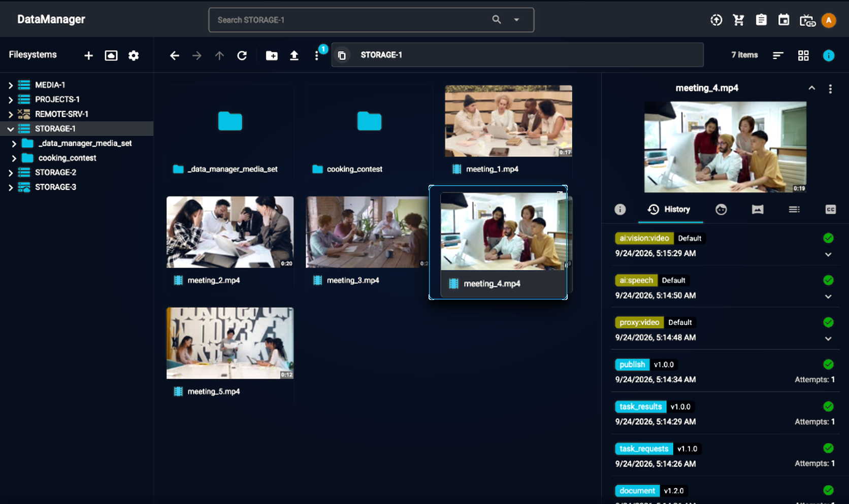Select the meeting_5.mp4 thumbnail
Screen dimensions: 849x504
click(x=230, y=343)
